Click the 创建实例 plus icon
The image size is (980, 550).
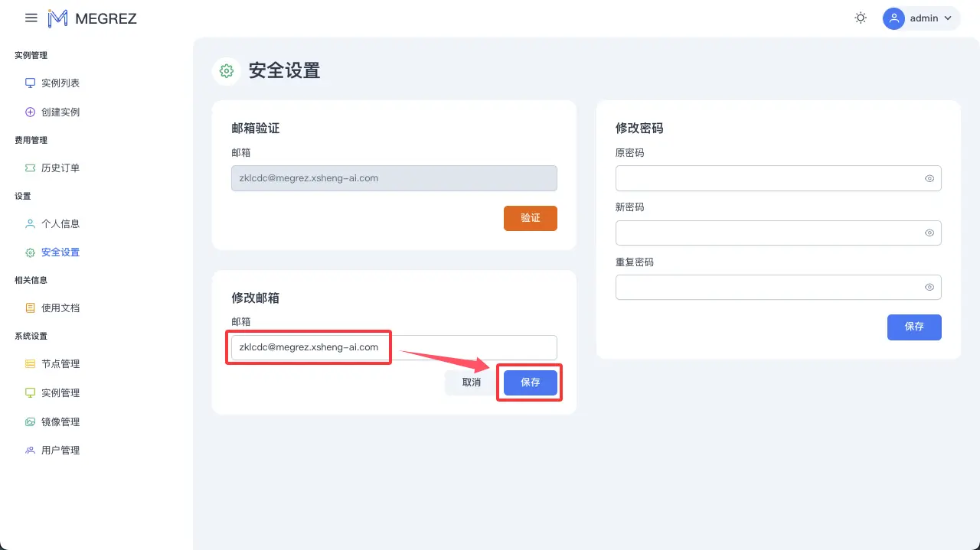click(28, 111)
